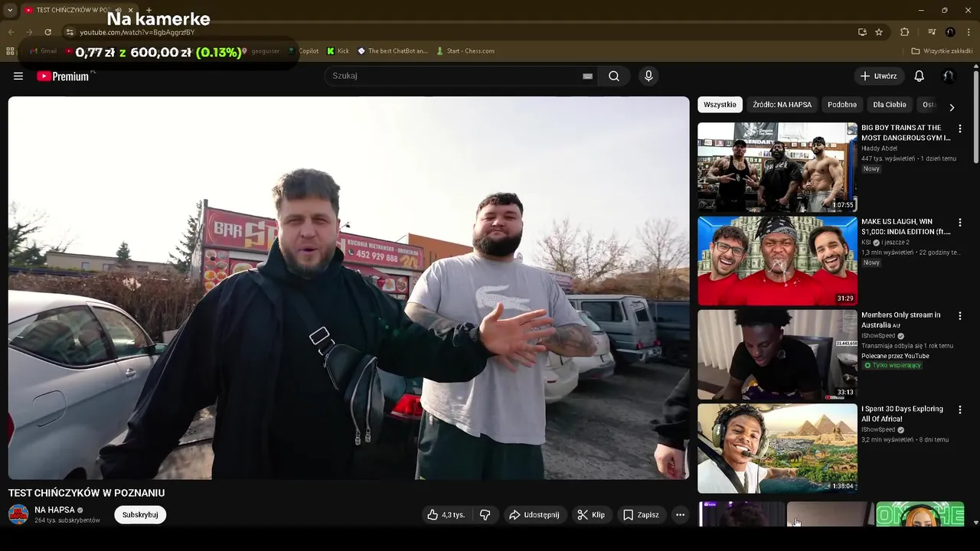Show more filter chips with the right arrow
The image size is (980, 551).
click(x=952, y=108)
